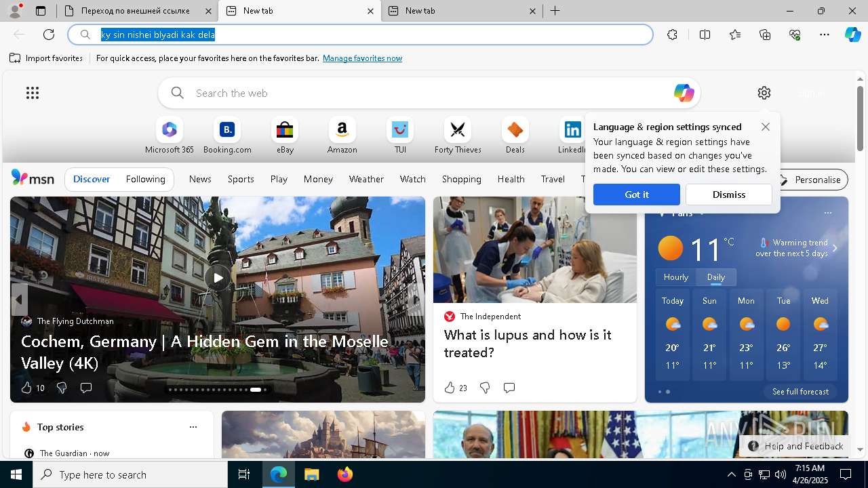Screen dimensions: 868x488
Task: Go to previous carousel story
Action: point(19,300)
